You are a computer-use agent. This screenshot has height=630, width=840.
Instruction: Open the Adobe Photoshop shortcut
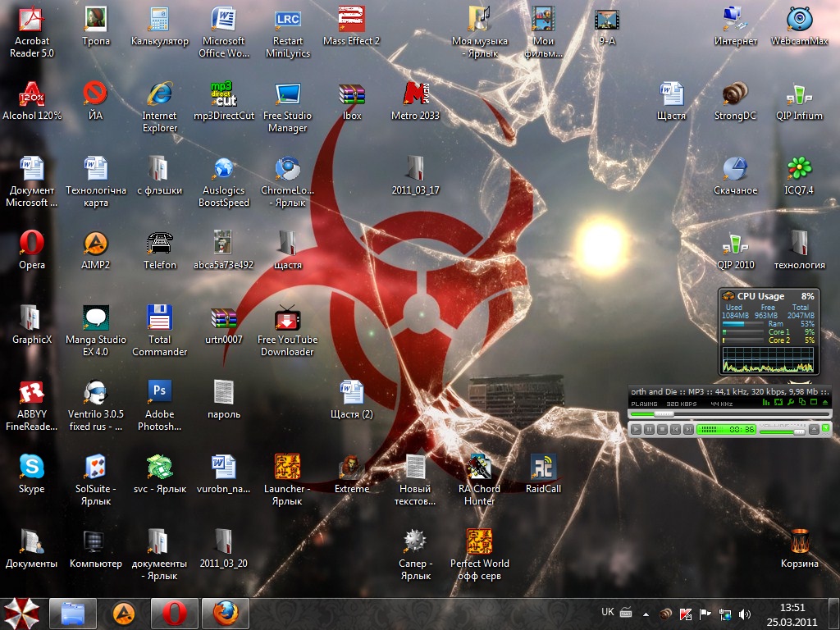point(159,391)
